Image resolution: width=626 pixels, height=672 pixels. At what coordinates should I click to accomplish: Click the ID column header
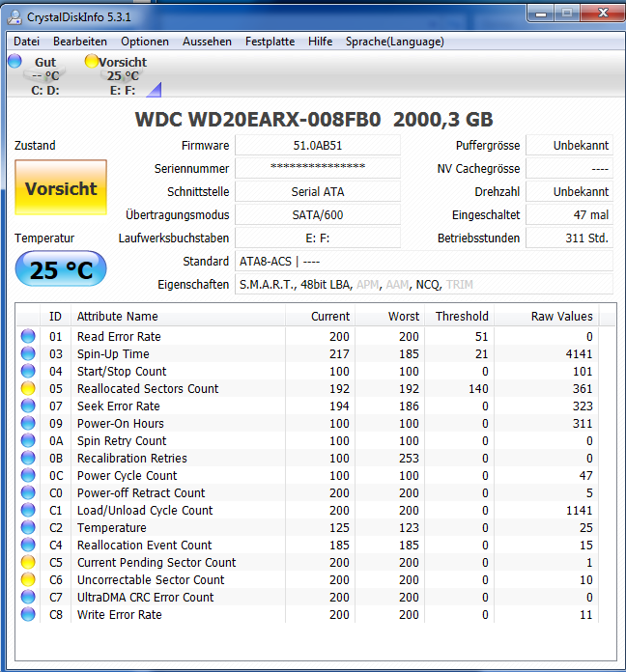[x=55, y=317]
